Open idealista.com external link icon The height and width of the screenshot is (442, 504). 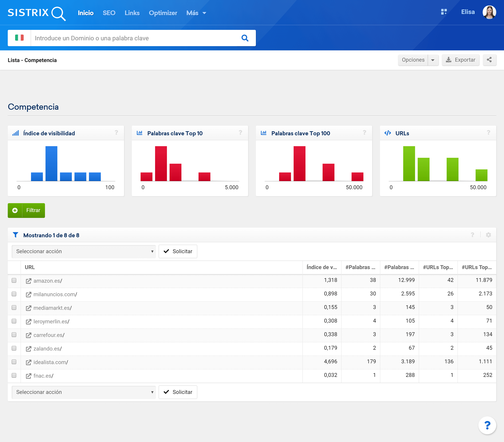tap(29, 362)
